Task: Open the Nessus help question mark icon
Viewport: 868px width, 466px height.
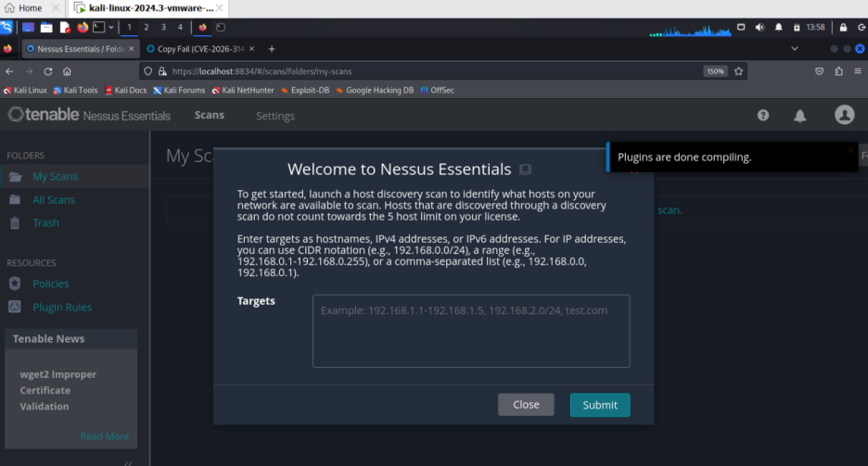Action: 763,115
